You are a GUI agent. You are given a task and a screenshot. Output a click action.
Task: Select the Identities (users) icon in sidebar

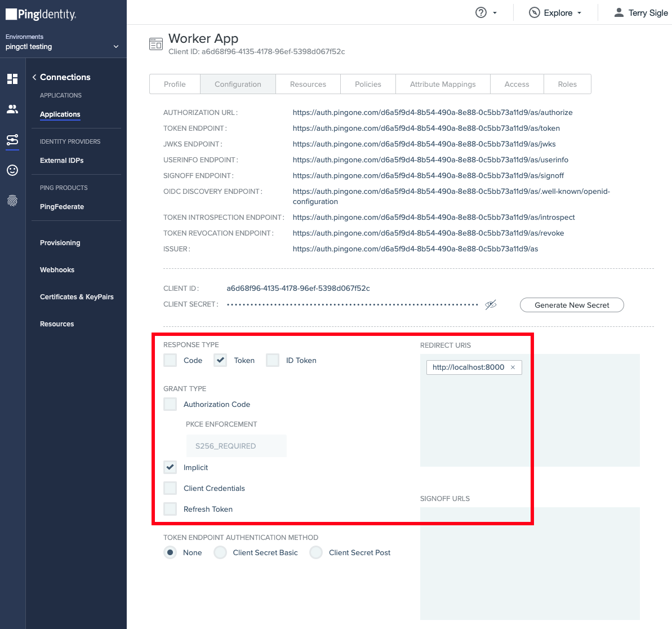[x=12, y=109]
